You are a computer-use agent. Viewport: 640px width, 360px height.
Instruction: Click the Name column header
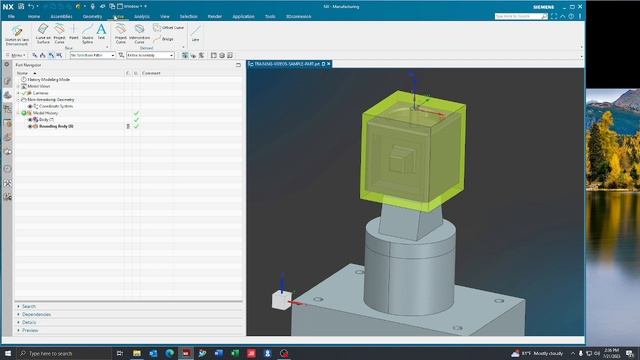pos(22,73)
